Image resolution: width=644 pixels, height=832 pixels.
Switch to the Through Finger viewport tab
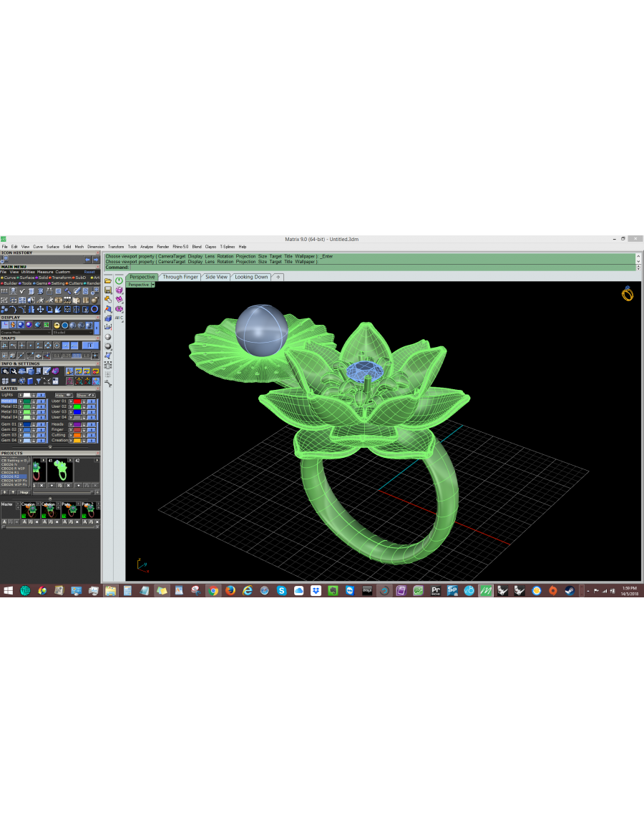click(x=180, y=277)
